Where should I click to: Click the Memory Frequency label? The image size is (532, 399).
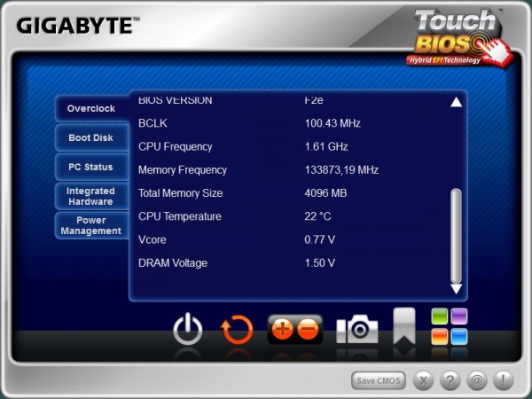(x=183, y=170)
